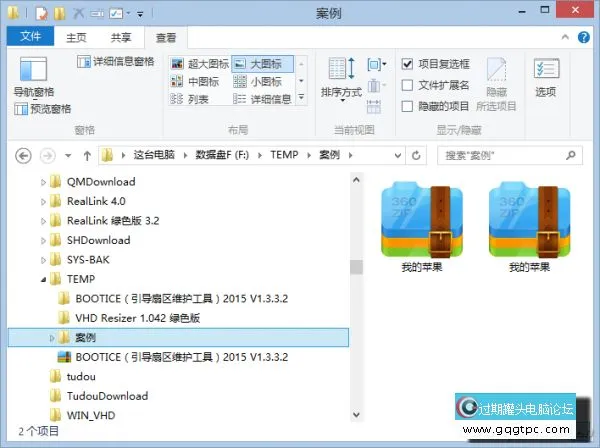Expand the 案例 folder node

click(x=52, y=338)
